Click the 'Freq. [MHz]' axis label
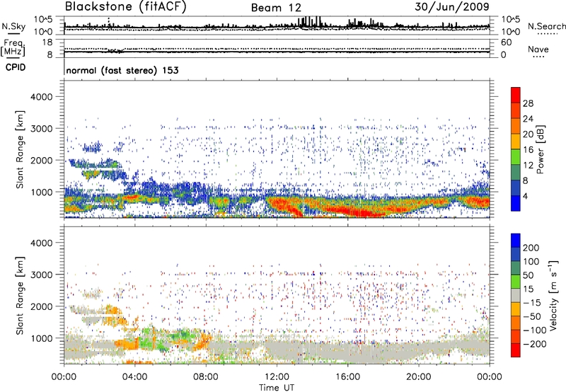The width and height of the screenshot is (566, 392). 13,48
